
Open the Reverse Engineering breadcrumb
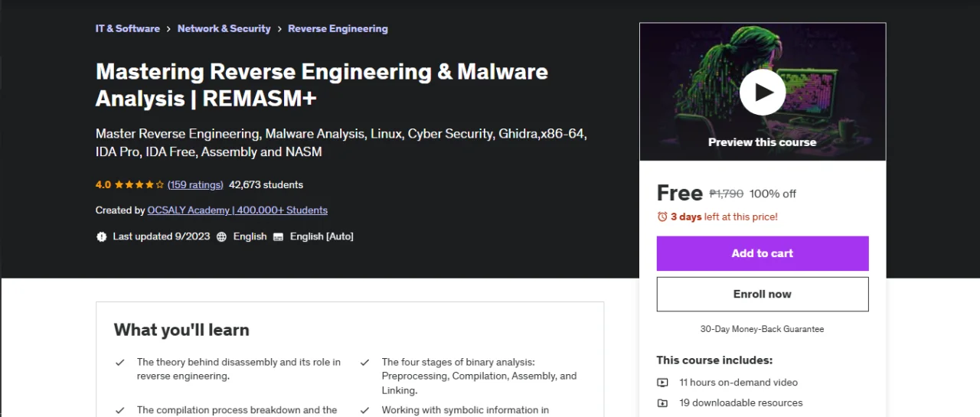pyautogui.click(x=338, y=28)
